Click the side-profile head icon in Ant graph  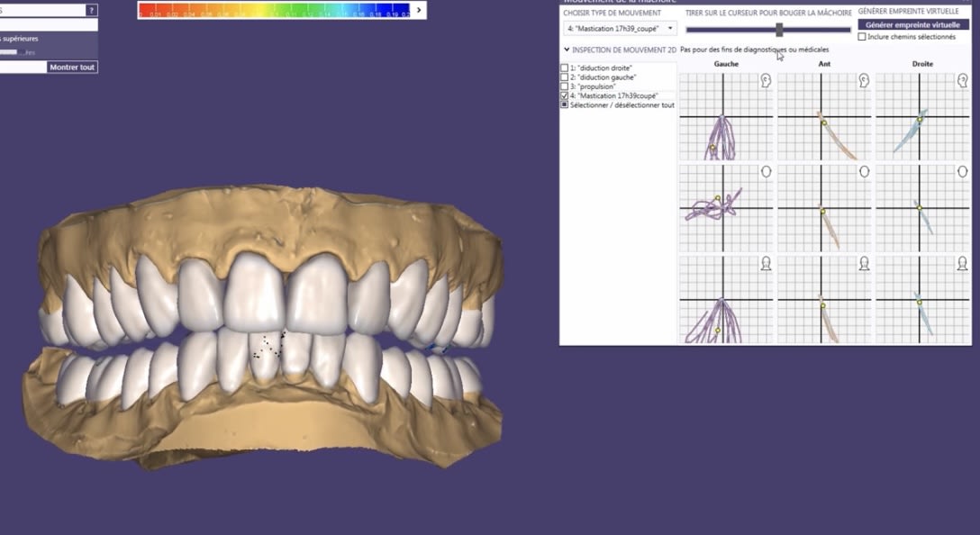pos(864,80)
